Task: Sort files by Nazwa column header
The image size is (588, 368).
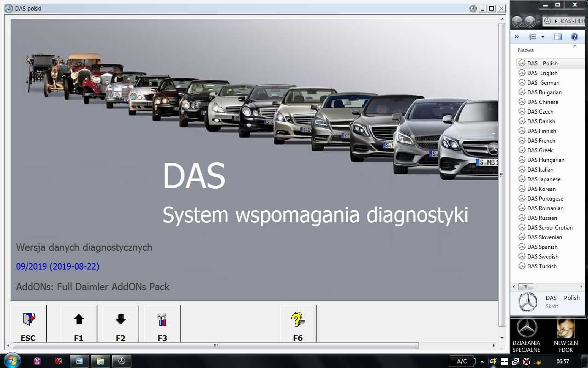Action: (x=526, y=50)
